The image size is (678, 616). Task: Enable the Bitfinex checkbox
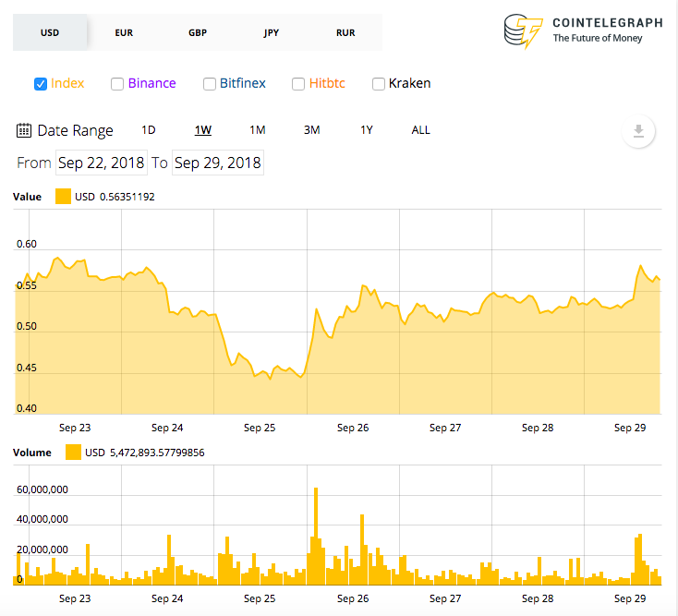point(210,84)
